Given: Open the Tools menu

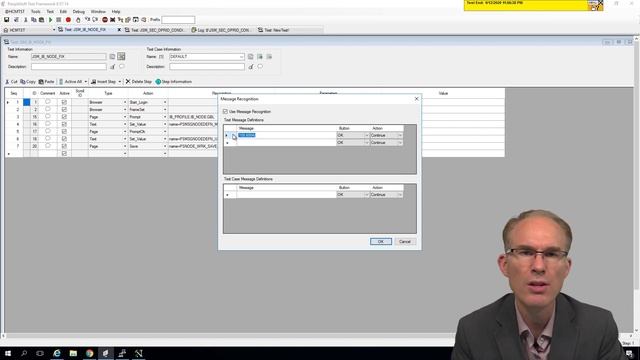Looking at the screenshot, I should (x=36, y=11).
